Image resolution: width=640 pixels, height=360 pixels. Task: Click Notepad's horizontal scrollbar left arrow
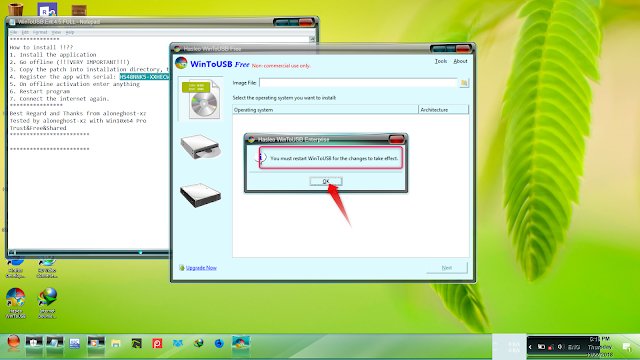[12, 252]
